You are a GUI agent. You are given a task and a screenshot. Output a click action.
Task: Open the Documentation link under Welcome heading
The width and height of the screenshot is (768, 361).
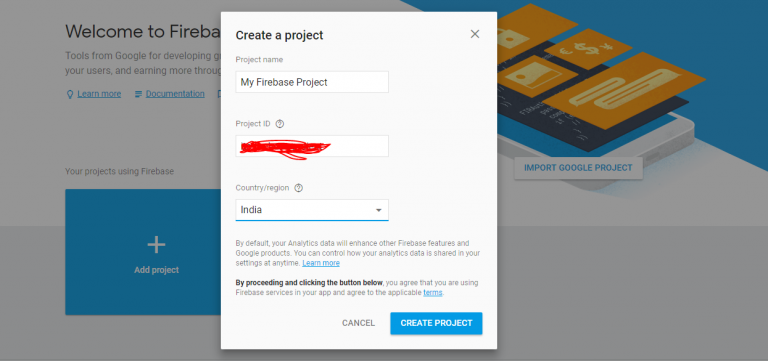(175, 94)
